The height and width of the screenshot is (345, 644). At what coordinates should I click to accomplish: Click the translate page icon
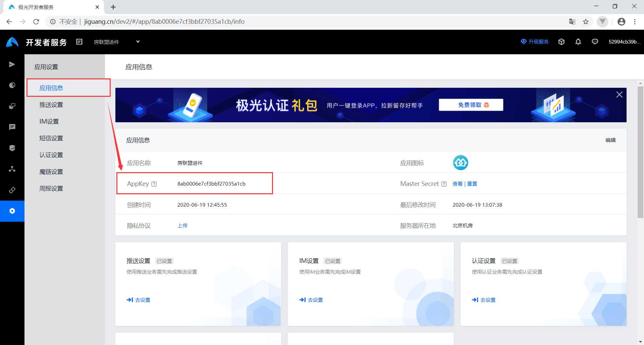tap(572, 22)
